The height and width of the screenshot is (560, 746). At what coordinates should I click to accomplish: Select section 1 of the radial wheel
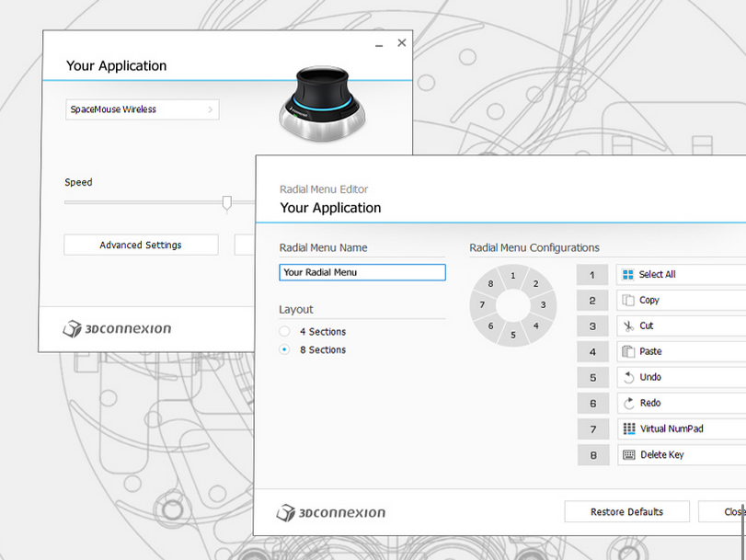tap(513, 275)
